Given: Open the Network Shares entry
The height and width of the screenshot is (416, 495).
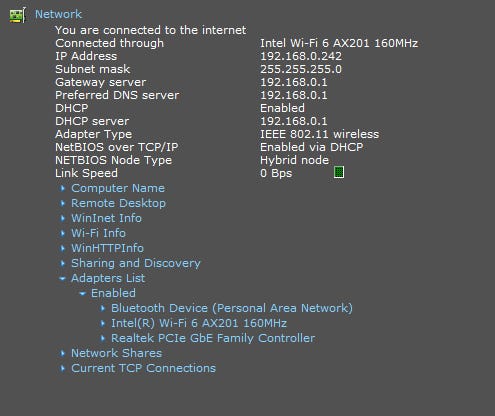Looking at the screenshot, I should click(x=116, y=353).
